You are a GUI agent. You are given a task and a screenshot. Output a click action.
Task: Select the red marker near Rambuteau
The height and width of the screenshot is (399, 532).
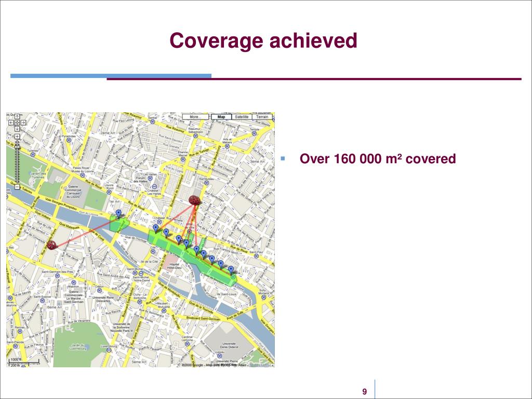(194, 201)
